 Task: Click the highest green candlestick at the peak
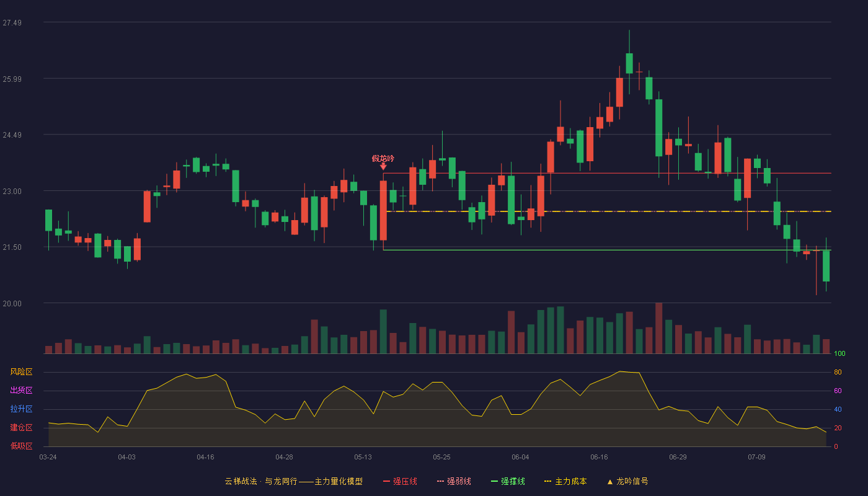[x=629, y=63]
